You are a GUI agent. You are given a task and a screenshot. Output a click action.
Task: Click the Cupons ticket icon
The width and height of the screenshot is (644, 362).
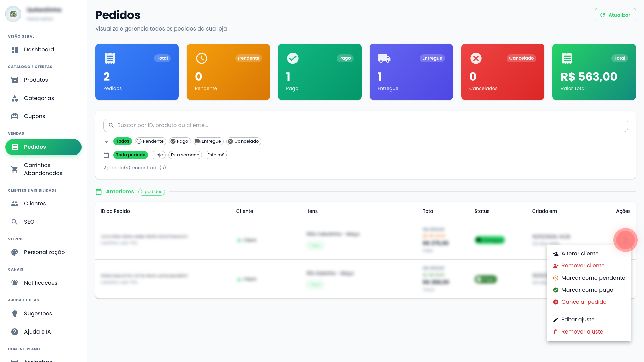point(15,116)
